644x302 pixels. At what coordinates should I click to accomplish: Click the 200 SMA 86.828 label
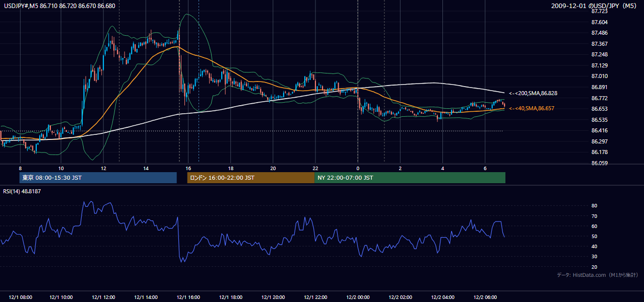pos(533,93)
